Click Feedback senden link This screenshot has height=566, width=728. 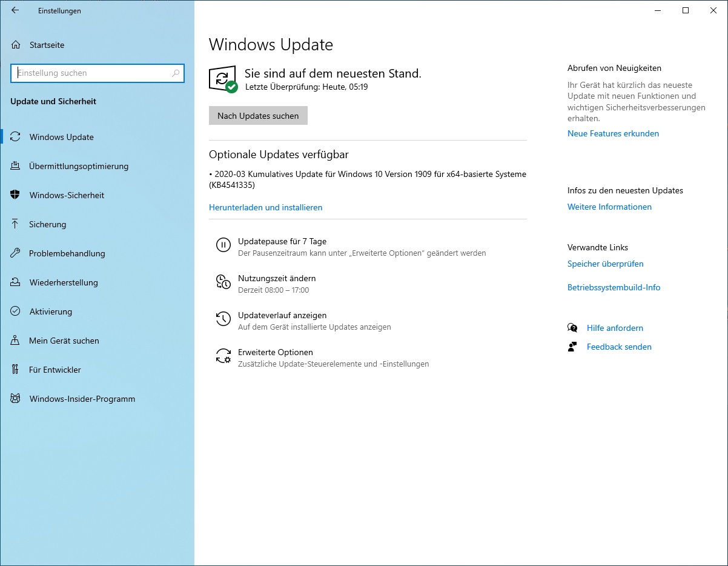(x=619, y=347)
